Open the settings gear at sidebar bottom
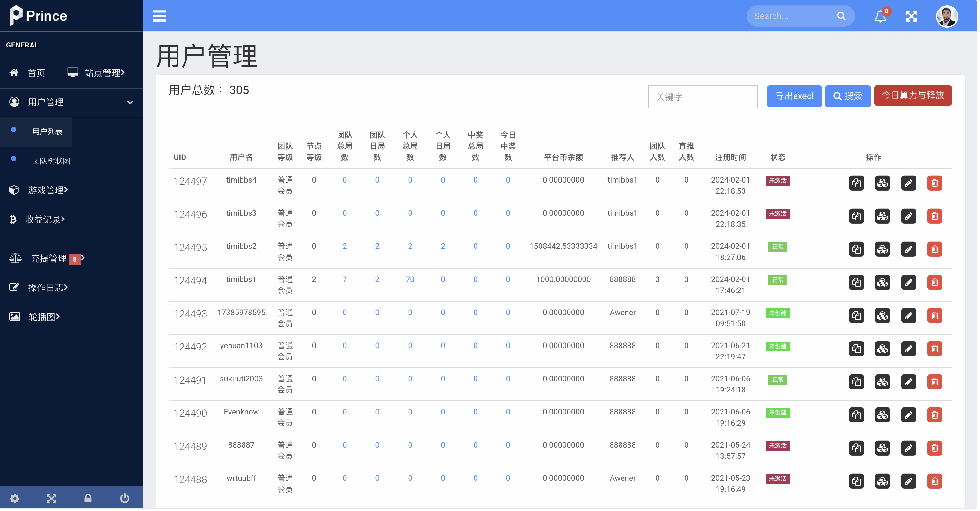Image resolution: width=980 pixels, height=511 pixels. pos(15,498)
